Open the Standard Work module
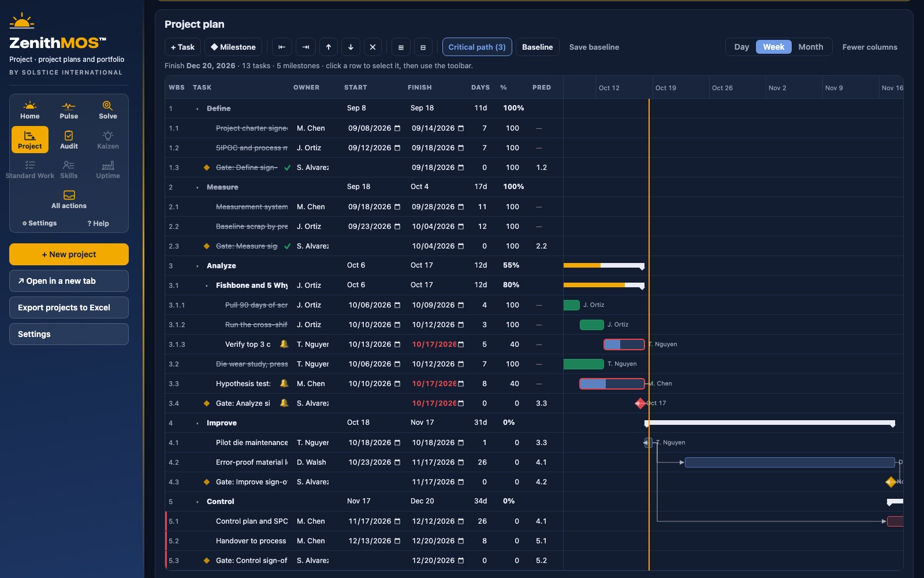The image size is (924, 578). tap(30, 170)
